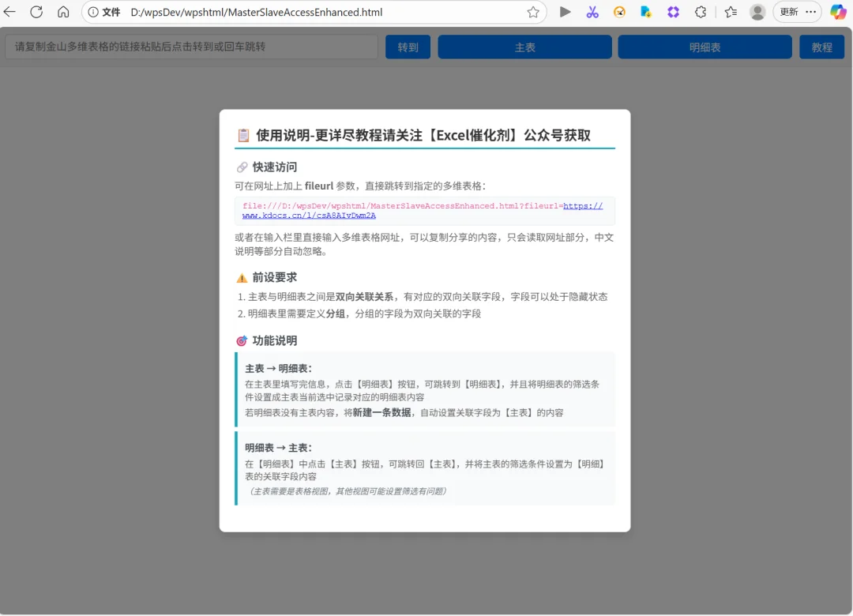
Task: Click the play triangle extension icon
Action: pos(566,12)
